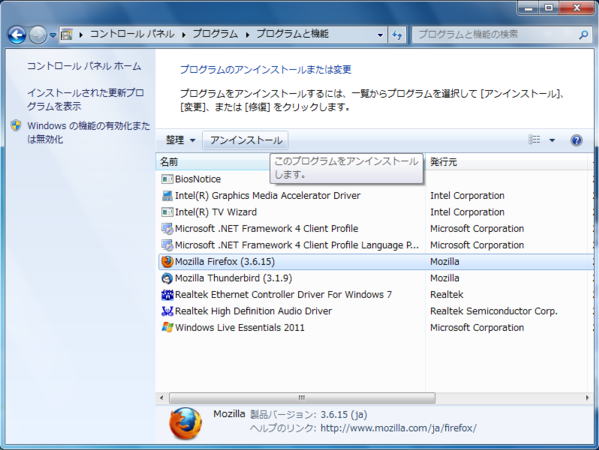
Task: Click the http://www.mozilla.com/ja/firefox/ help link text
Action: coord(398,428)
